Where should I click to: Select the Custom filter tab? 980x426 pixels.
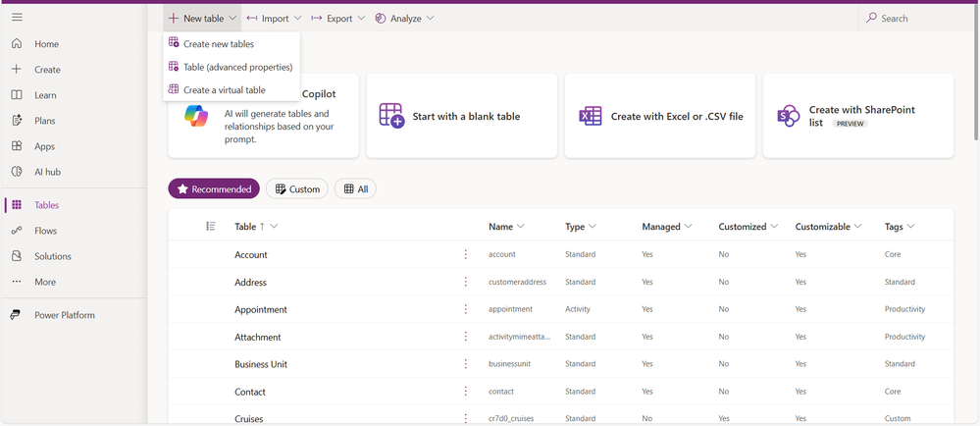297,188
